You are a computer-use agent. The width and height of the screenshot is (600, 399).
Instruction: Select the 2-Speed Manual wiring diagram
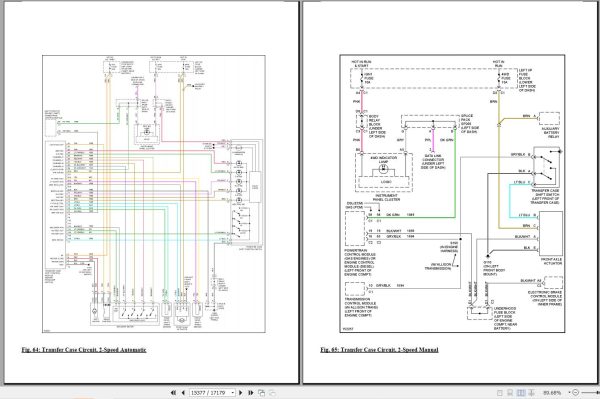click(452, 194)
